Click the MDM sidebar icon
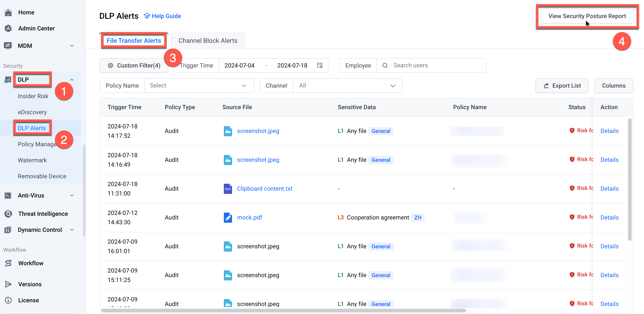644x314 pixels. pos(8,46)
